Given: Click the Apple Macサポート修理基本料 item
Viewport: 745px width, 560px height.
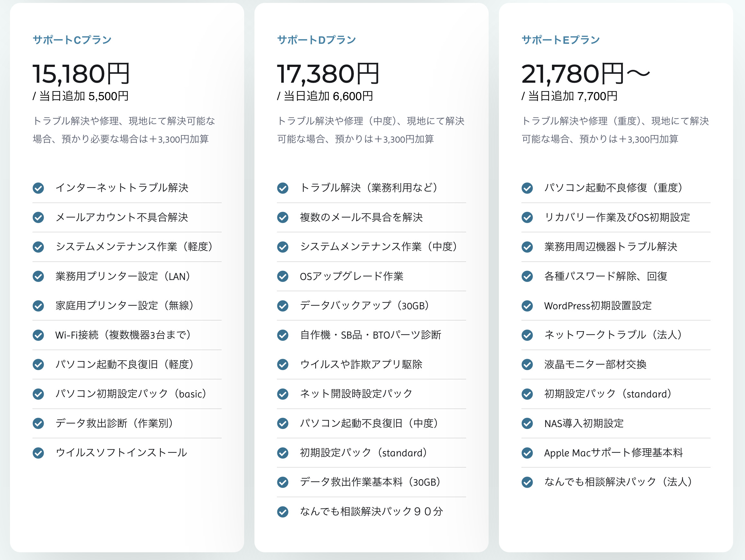Looking at the screenshot, I should [x=613, y=453].
